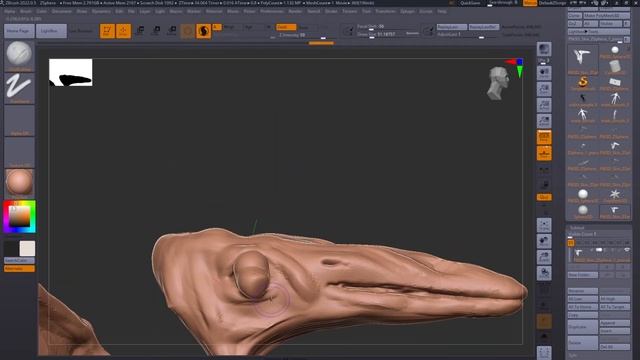Toggle Zsub sculpt mode
The height and width of the screenshot is (360, 640).
pos(304,27)
